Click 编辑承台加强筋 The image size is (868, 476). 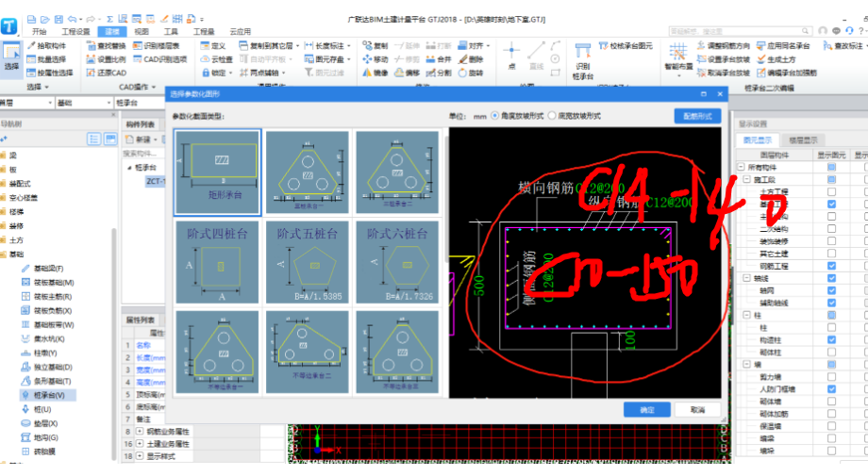[x=787, y=73]
